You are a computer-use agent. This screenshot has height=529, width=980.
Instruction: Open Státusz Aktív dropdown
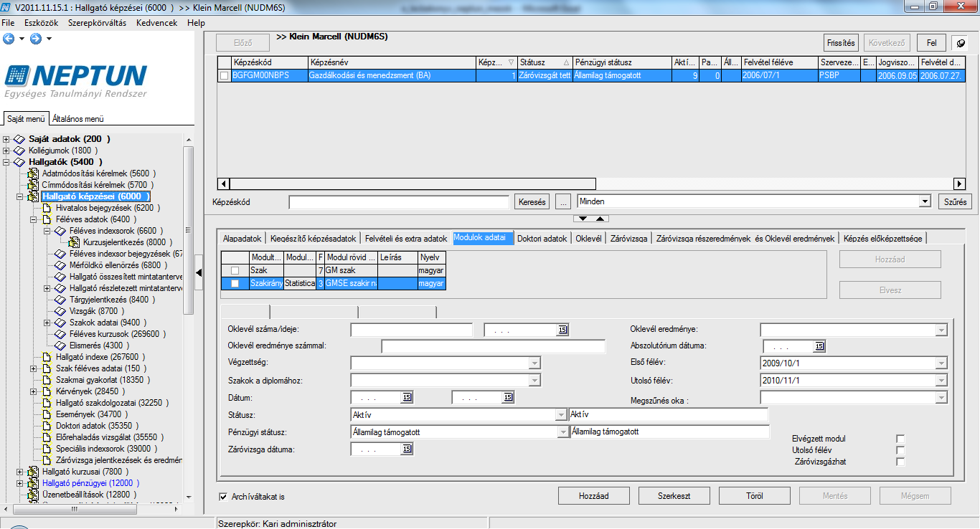561,415
